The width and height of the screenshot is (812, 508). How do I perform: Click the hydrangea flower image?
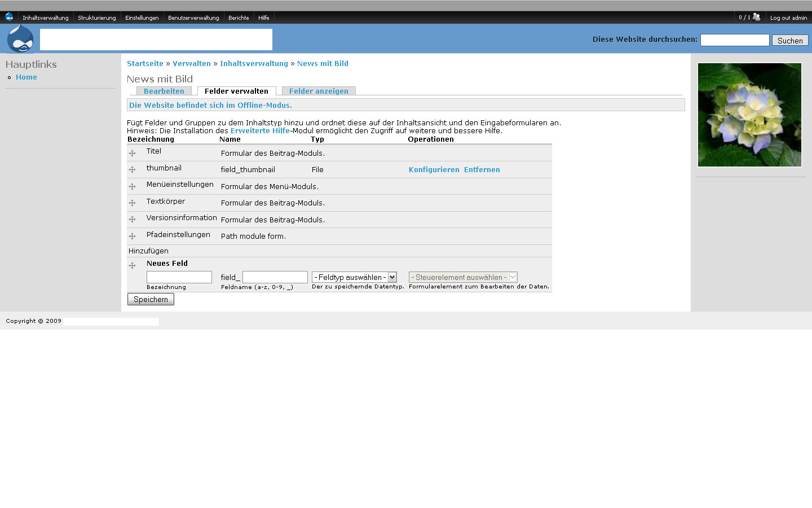coord(749,115)
